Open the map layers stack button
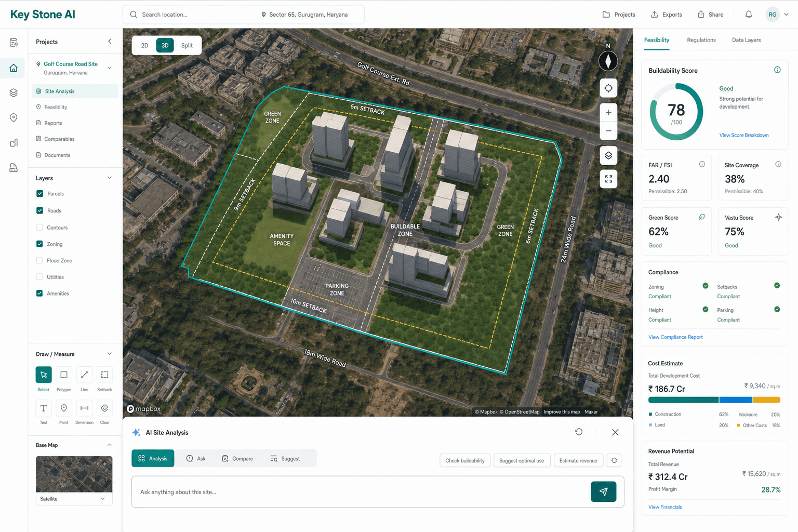This screenshot has height=532, width=798. pyautogui.click(x=608, y=155)
